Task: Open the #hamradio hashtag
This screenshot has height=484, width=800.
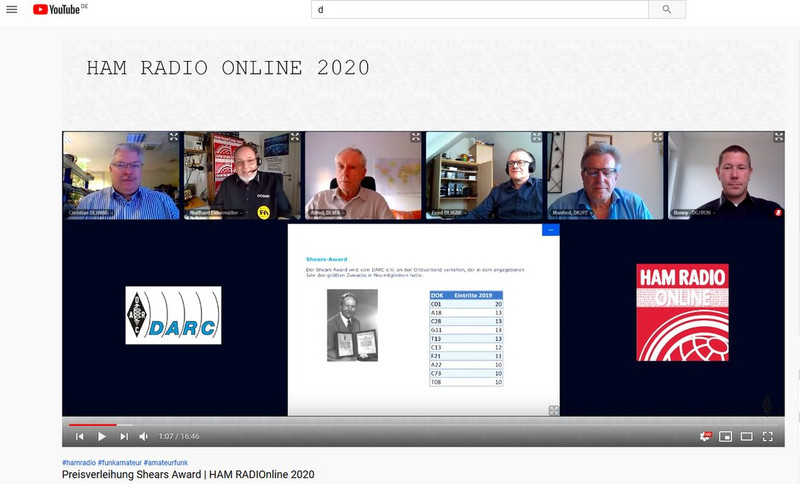Action: [x=79, y=463]
